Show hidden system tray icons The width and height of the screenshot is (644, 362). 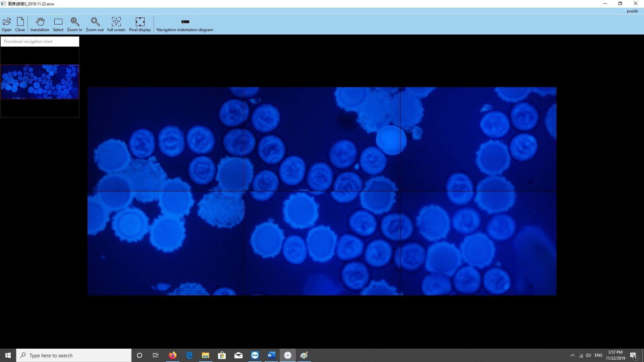573,355
